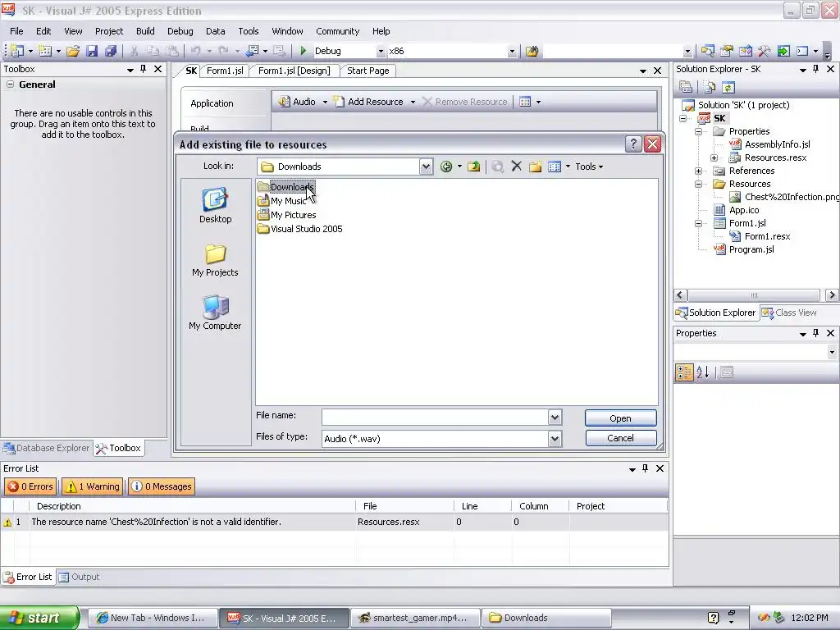Open the Build menu
The image size is (840, 630).
[145, 31]
